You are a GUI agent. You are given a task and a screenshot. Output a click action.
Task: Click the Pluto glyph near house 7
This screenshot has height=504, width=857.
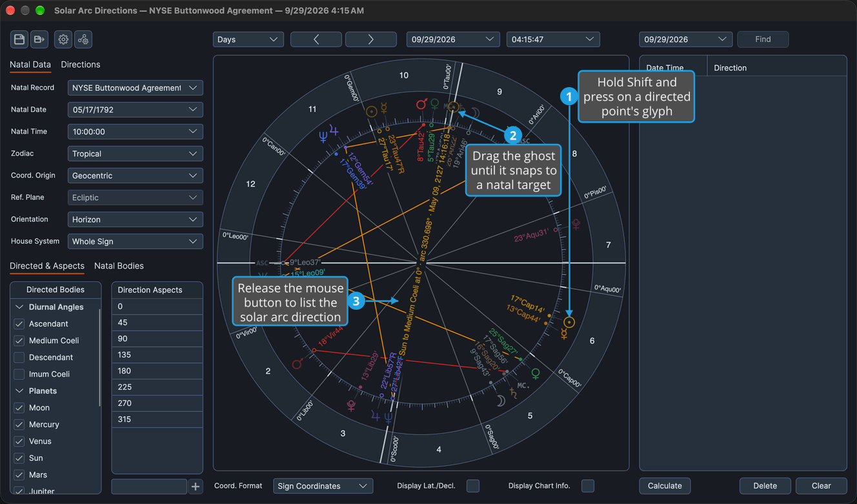pyautogui.click(x=576, y=224)
